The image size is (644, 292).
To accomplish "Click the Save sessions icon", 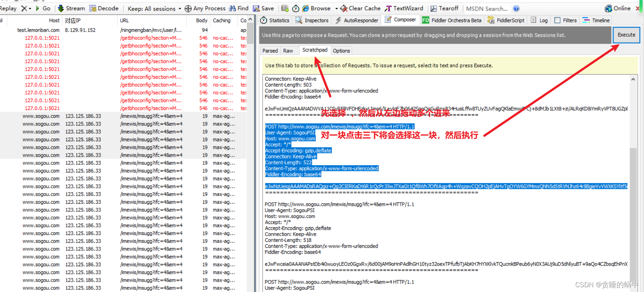I will point(263,8).
